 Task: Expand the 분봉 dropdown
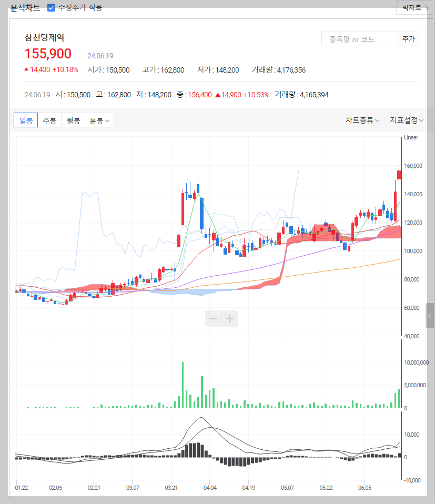coord(99,120)
